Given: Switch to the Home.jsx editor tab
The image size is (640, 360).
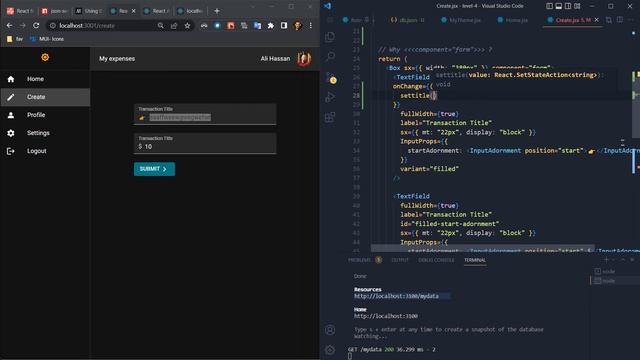Looking at the screenshot, I should 513,20.
